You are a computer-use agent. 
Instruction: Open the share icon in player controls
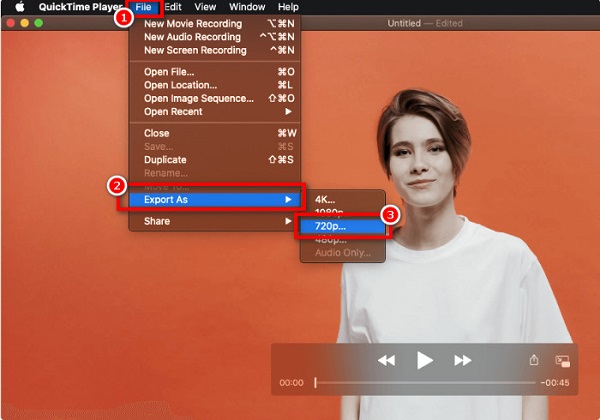(534, 360)
